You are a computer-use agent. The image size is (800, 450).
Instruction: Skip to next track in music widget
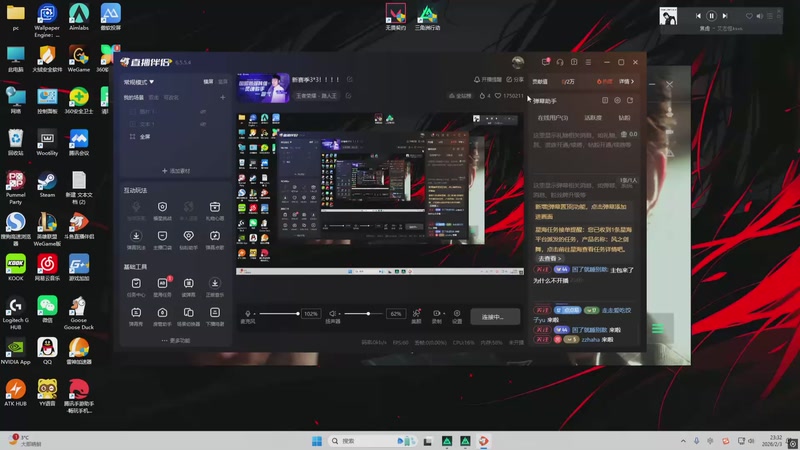(725, 16)
